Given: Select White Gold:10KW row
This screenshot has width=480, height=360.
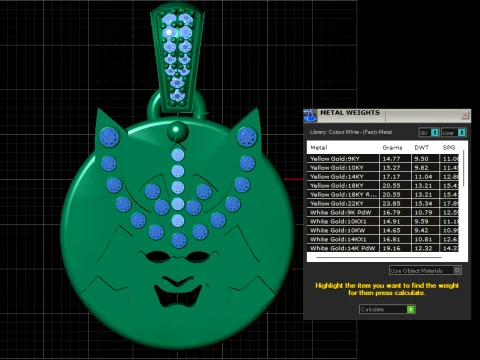Looking at the screenshot, I should 383,230.
